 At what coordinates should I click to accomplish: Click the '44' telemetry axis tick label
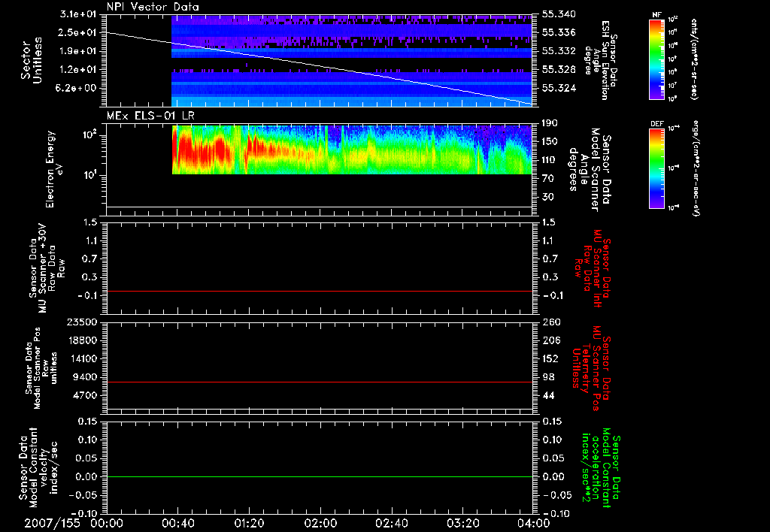548,395
